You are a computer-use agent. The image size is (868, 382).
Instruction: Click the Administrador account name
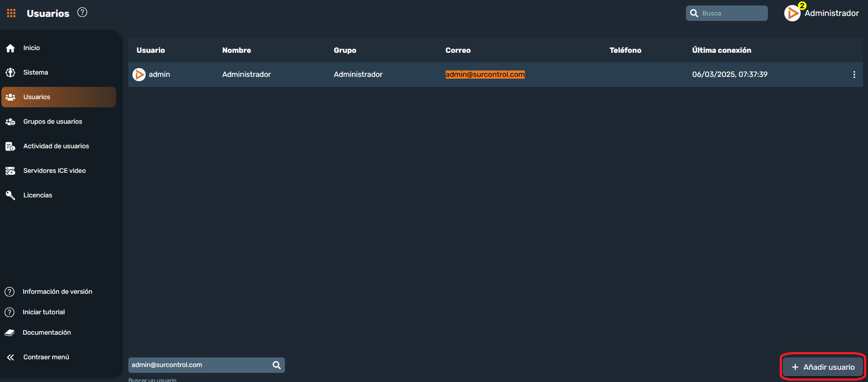coord(832,13)
